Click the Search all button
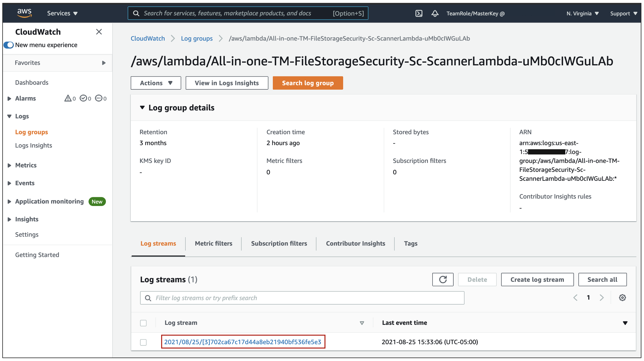 tap(602, 279)
